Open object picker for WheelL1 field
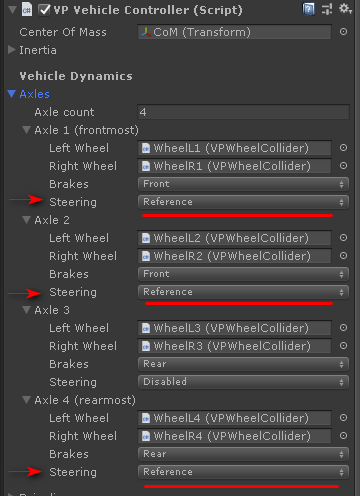Screen dimensions: 360x496 (x=343, y=148)
